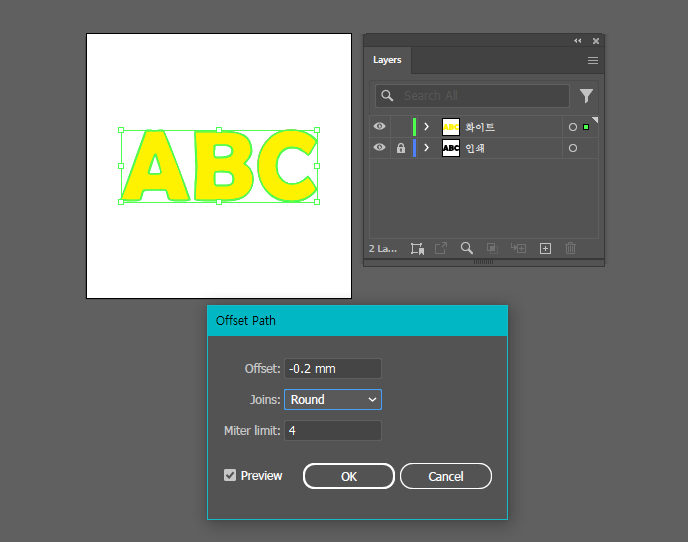Click the Locate Object magnifier icon
The width and height of the screenshot is (688, 542).
pyautogui.click(x=466, y=248)
